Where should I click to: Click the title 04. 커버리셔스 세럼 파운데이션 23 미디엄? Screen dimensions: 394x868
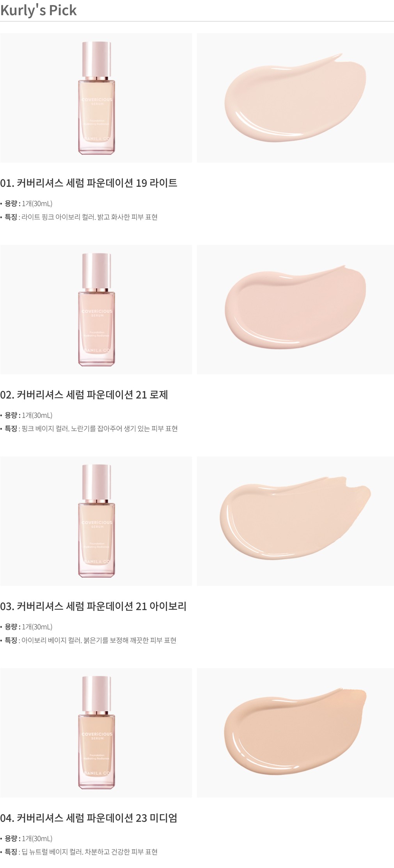coord(89,818)
